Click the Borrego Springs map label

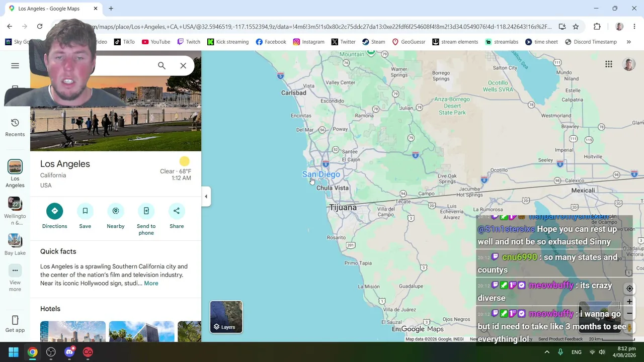(441, 75)
